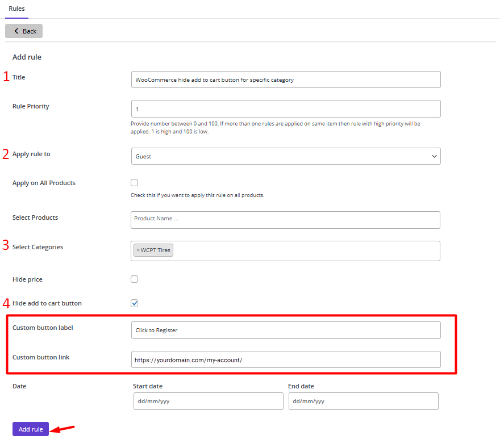Open the Guest user role dropdown

pos(286,156)
